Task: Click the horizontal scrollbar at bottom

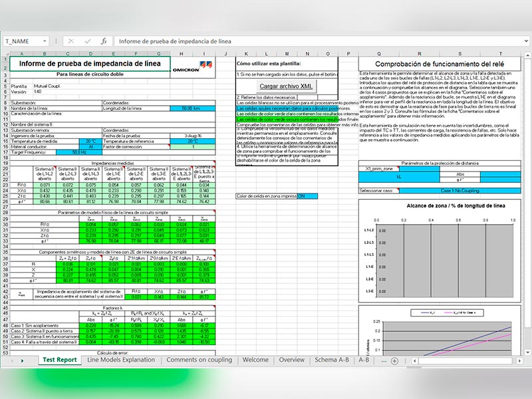Action: [x=465, y=360]
